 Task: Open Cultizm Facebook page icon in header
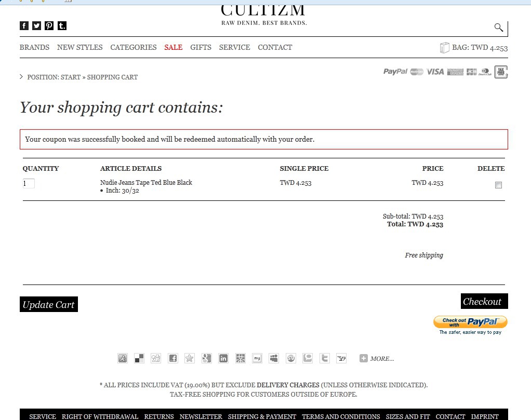24,26
